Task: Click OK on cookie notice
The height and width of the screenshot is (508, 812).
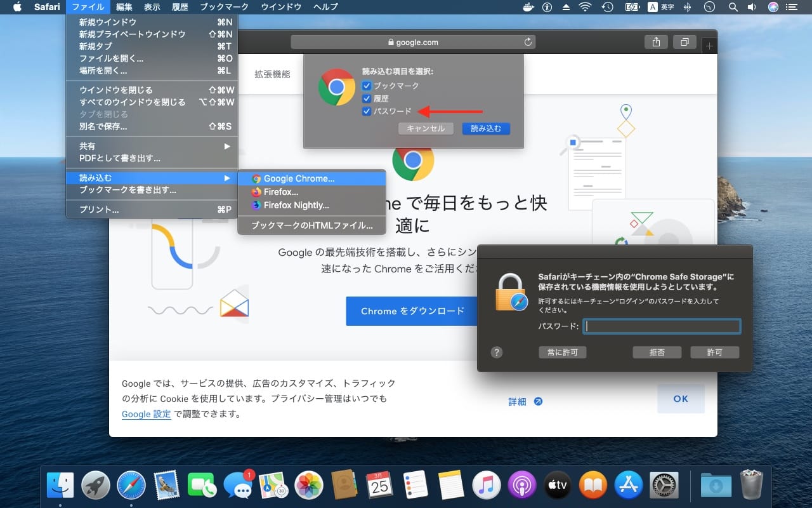Action: click(681, 399)
